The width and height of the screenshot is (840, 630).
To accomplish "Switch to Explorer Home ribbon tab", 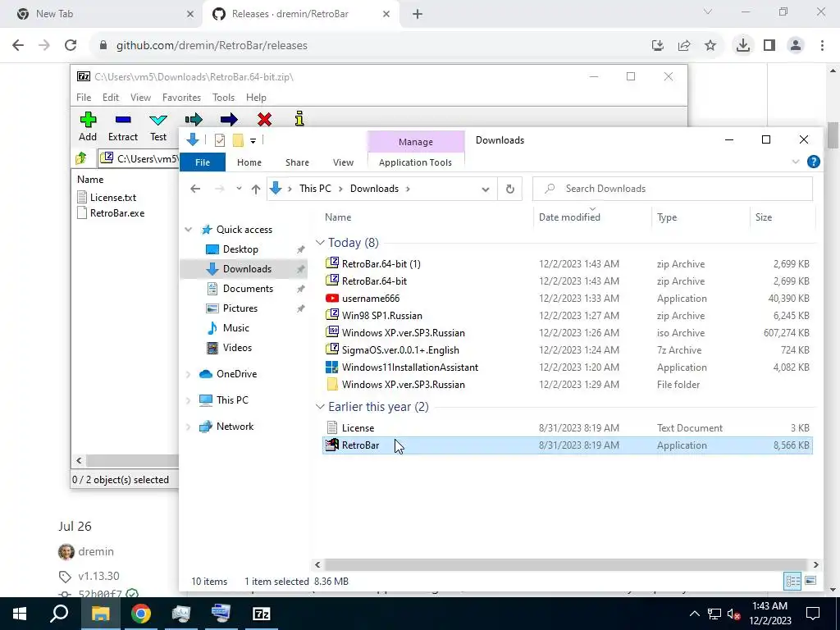I will click(249, 162).
